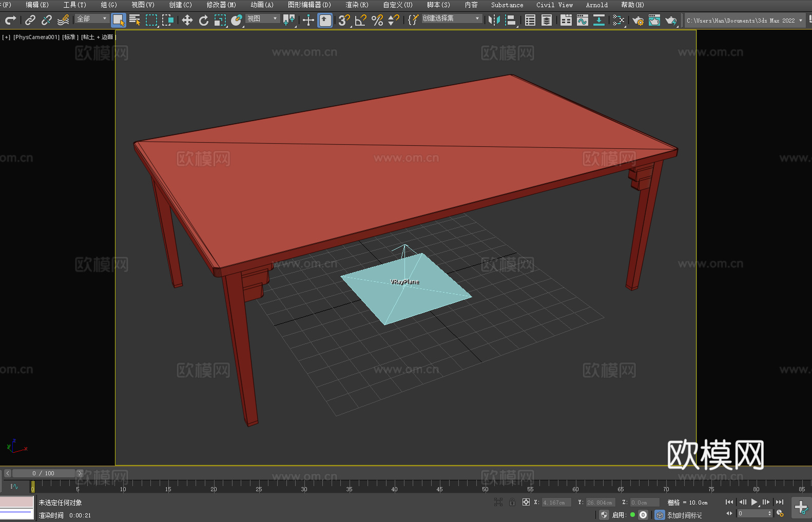Click the Y coordinate field
The image size is (812, 522).
601,502
